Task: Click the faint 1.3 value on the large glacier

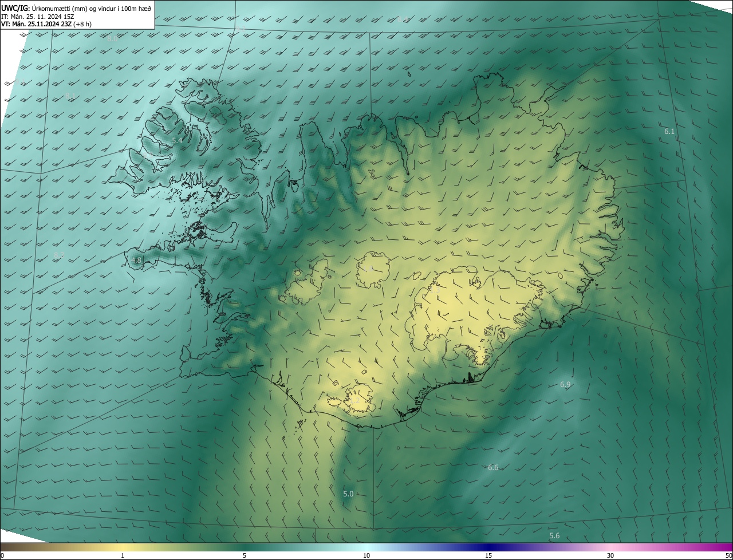Action: click(x=435, y=290)
